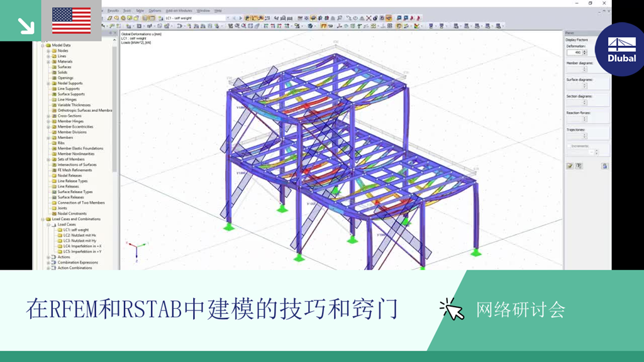Expand the Combination Expressions tree node
This screenshot has width=644, height=362.
[x=48, y=262]
